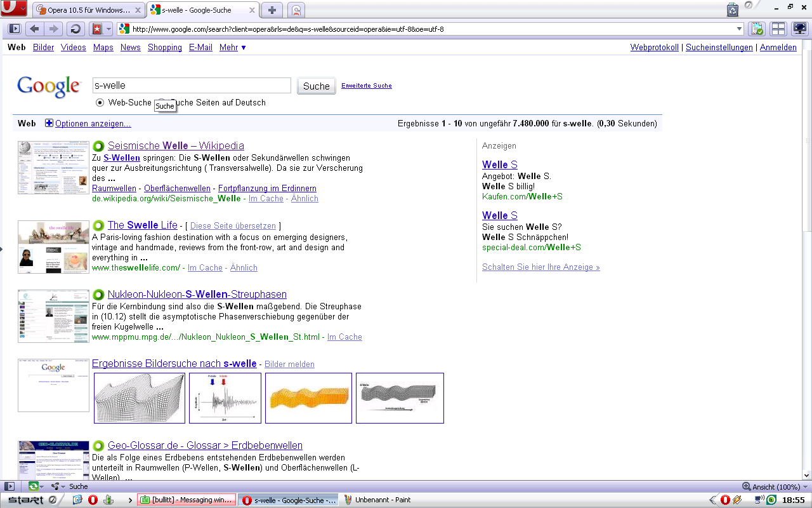Open News in Google top navigation
The image size is (812, 508).
(131, 48)
